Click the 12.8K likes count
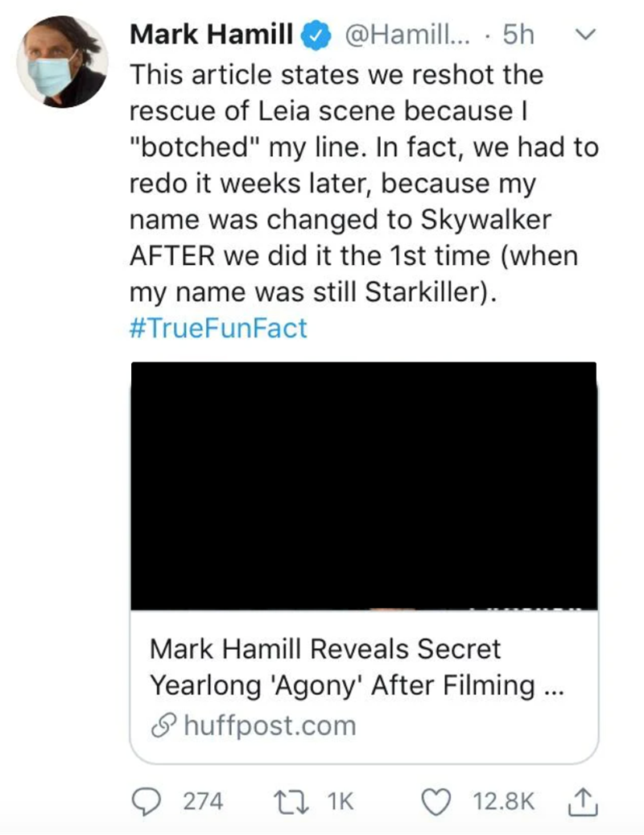This screenshot has height=835, width=644. (x=504, y=802)
